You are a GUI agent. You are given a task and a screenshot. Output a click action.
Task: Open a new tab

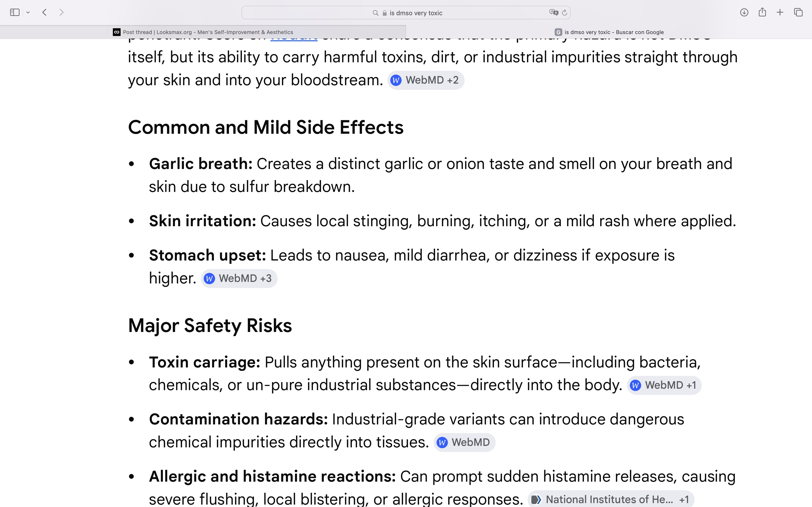pos(780,12)
